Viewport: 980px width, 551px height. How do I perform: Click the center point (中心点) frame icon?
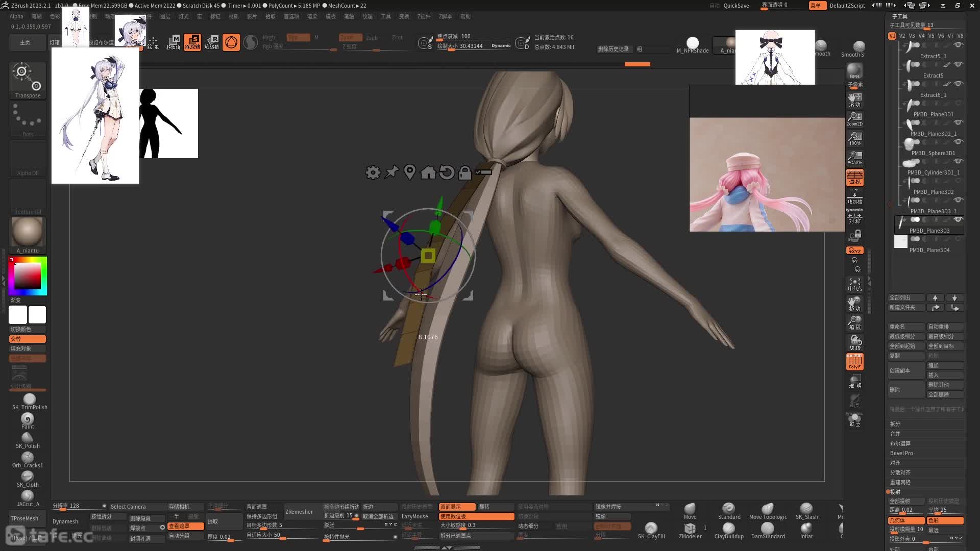click(854, 284)
